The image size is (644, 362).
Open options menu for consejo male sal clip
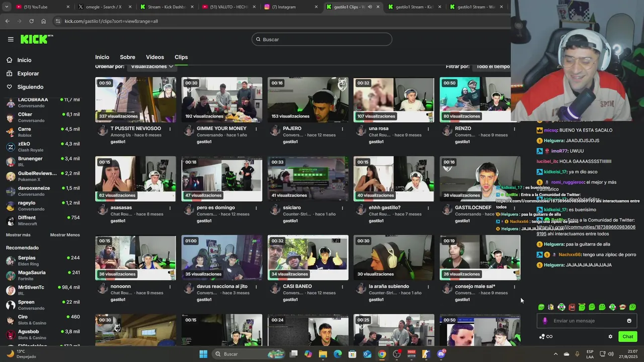(514, 287)
